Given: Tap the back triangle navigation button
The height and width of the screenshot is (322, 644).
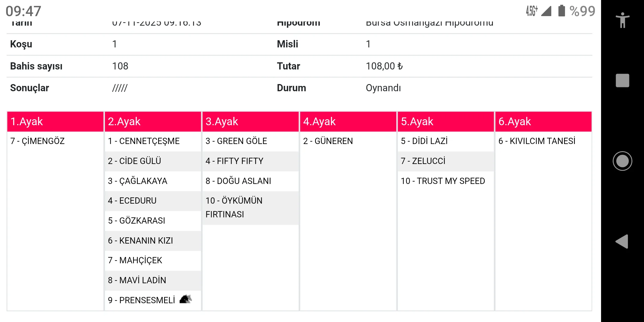Looking at the screenshot, I should click(x=622, y=241).
